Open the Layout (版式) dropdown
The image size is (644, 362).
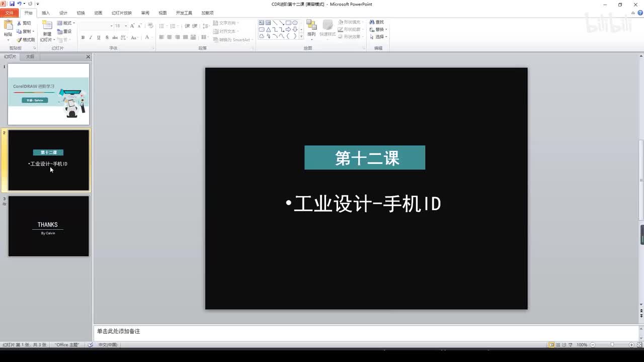coord(66,23)
